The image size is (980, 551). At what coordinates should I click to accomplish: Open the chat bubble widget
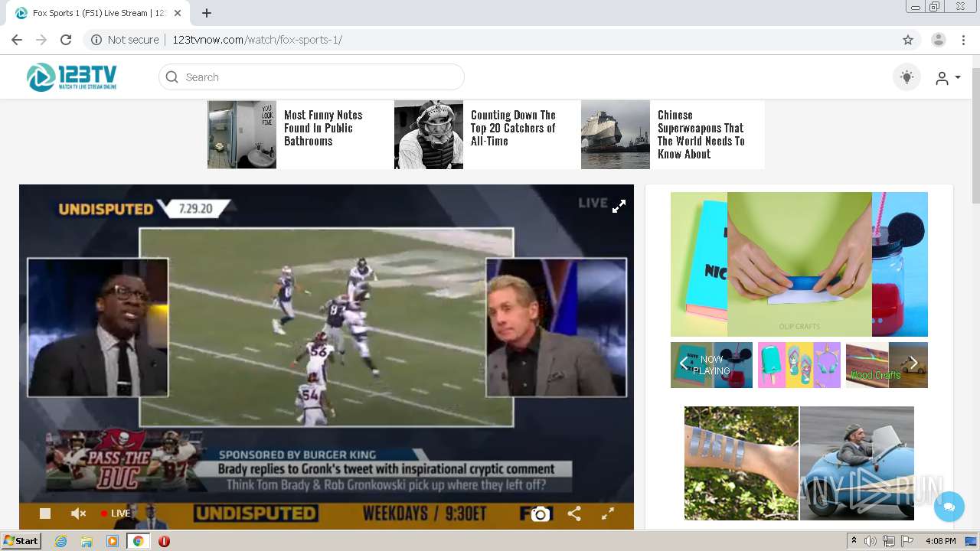pos(949,507)
